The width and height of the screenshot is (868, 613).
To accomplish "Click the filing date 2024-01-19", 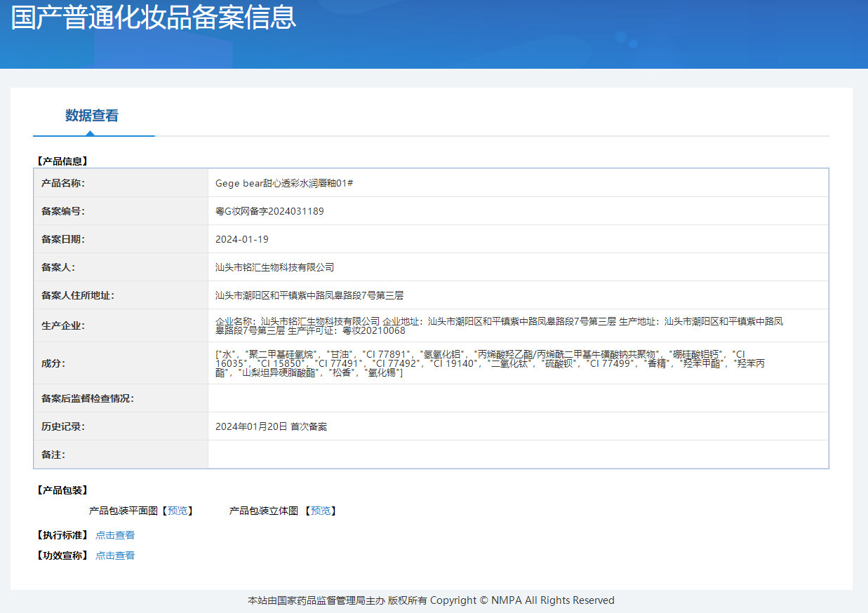I will 242,239.
